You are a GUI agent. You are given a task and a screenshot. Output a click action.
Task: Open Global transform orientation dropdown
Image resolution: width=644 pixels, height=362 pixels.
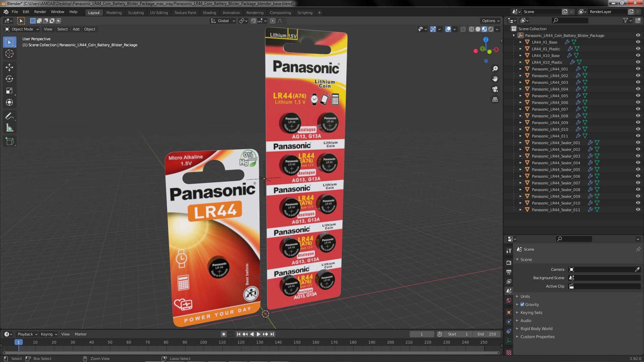click(x=223, y=21)
